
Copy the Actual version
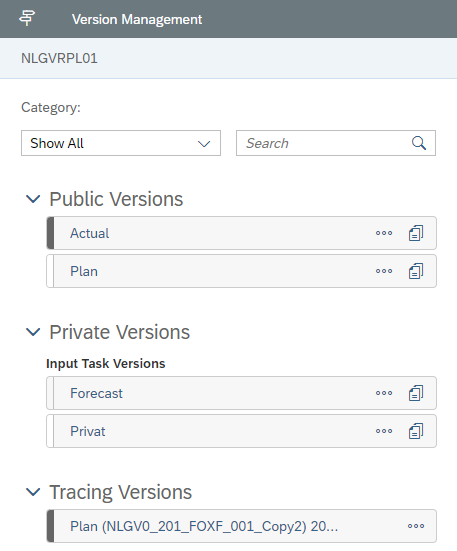pyautogui.click(x=416, y=233)
